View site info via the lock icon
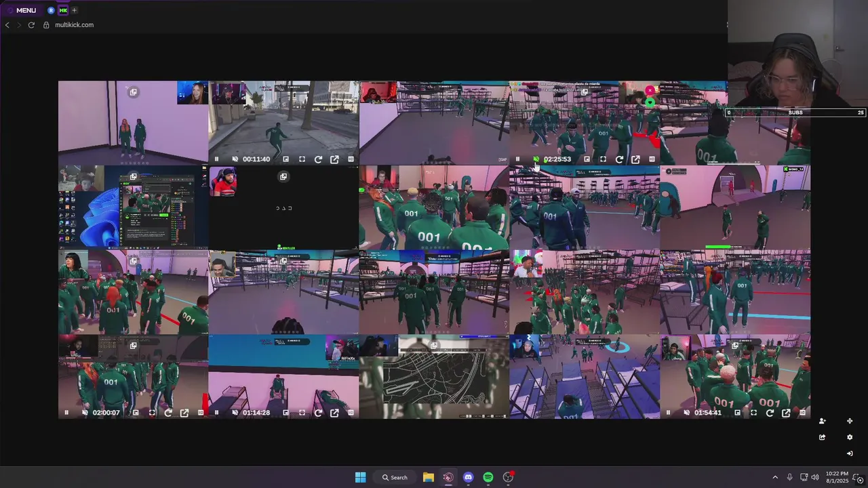Image resolution: width=868 pixels, height=488 pixels. (x=46, y=25)
